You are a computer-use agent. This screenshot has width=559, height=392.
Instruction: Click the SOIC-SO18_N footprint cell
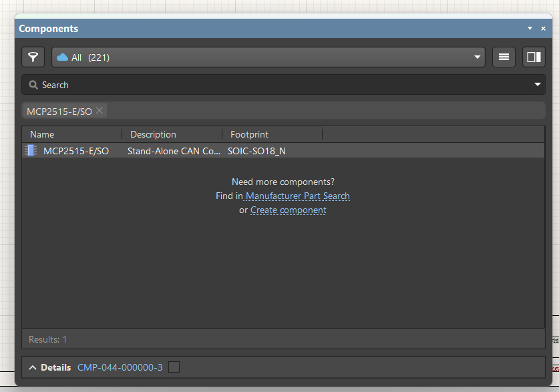(x=256, y=151)
